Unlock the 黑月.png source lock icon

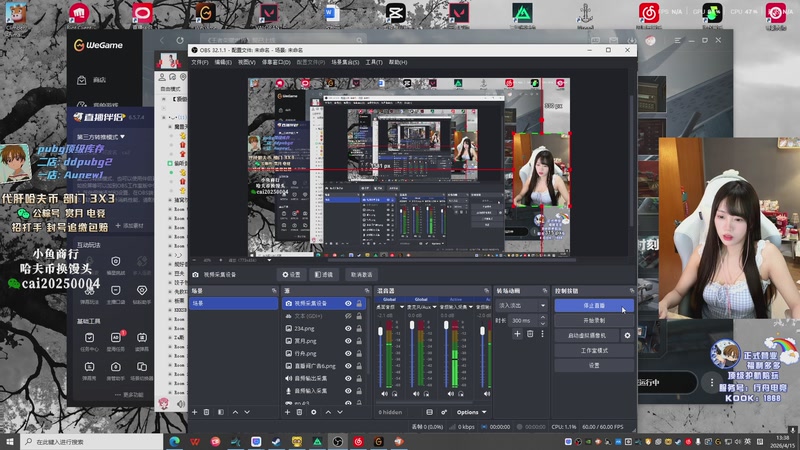point(359,341)
